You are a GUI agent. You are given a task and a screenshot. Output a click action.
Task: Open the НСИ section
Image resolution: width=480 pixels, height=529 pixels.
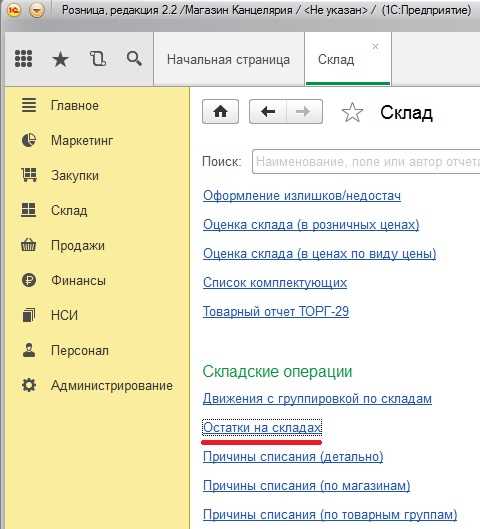point(64,315)
